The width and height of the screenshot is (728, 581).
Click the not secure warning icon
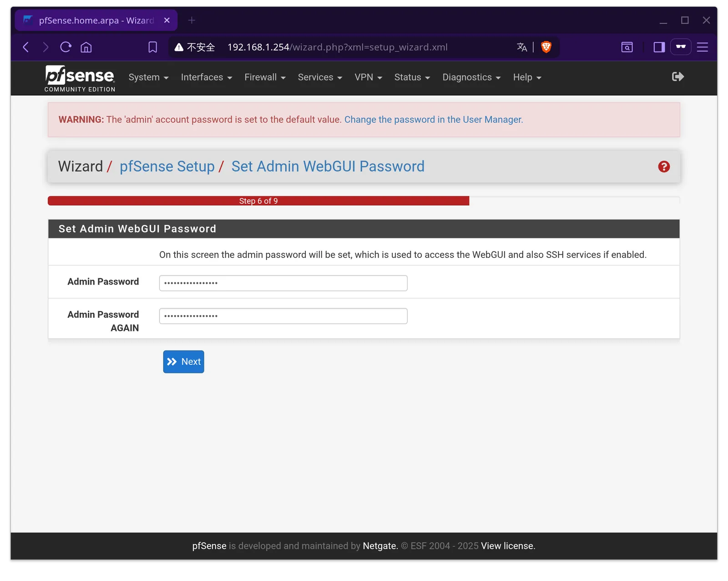pyautogui.click(x=179, y=47)
